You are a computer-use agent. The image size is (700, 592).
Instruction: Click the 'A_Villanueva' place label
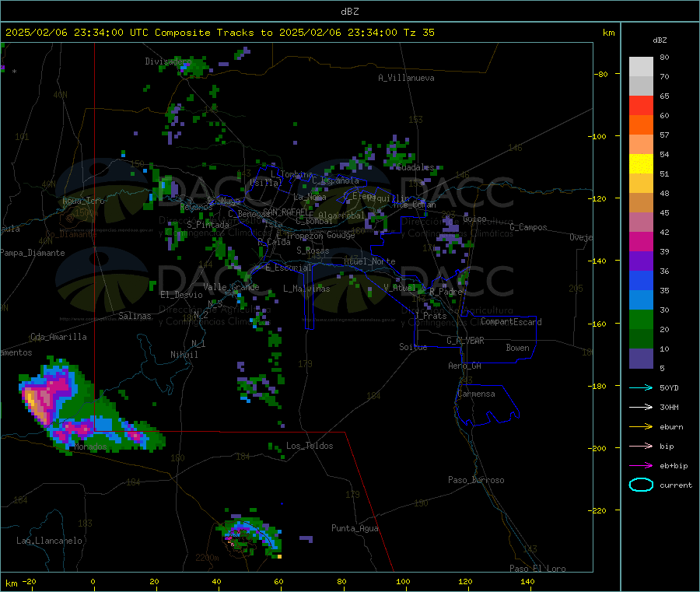tap(406, 78)
